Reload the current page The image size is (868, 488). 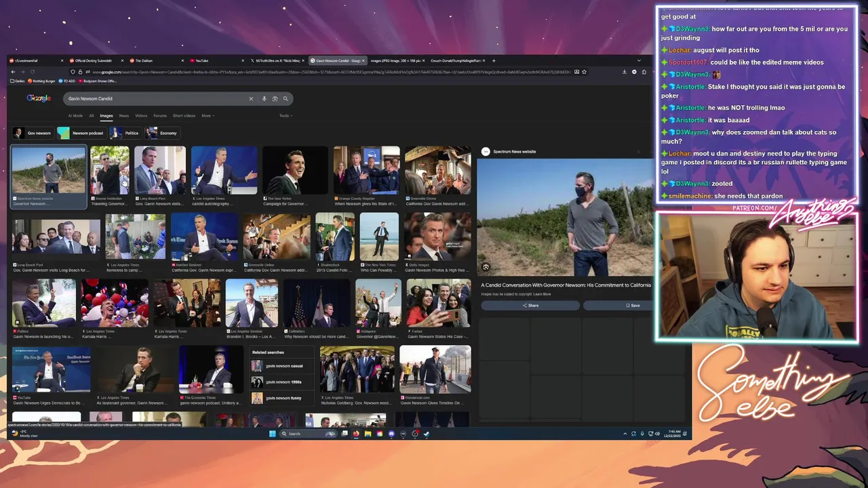coord(32,72)
